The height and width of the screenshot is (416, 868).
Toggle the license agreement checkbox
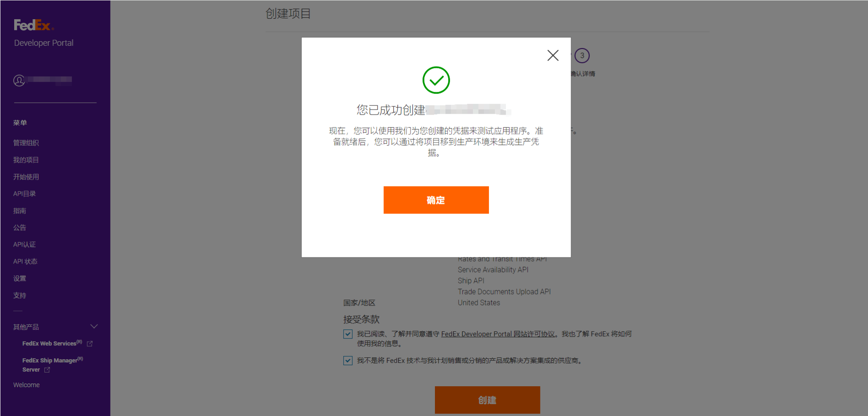click(348, 334)
